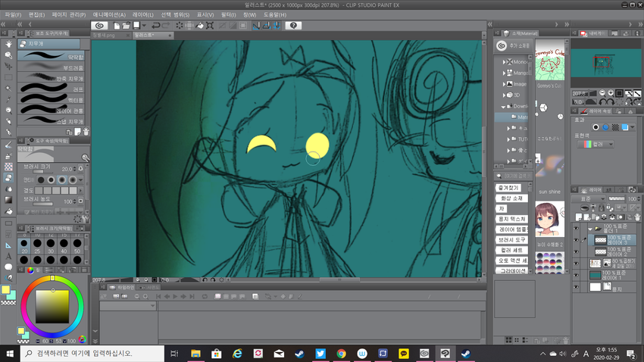The image size is (644, 362).
Task: Select the 부드러움 soft eraser sub tool
Action: pyautogui.click(x=52, y=67)
